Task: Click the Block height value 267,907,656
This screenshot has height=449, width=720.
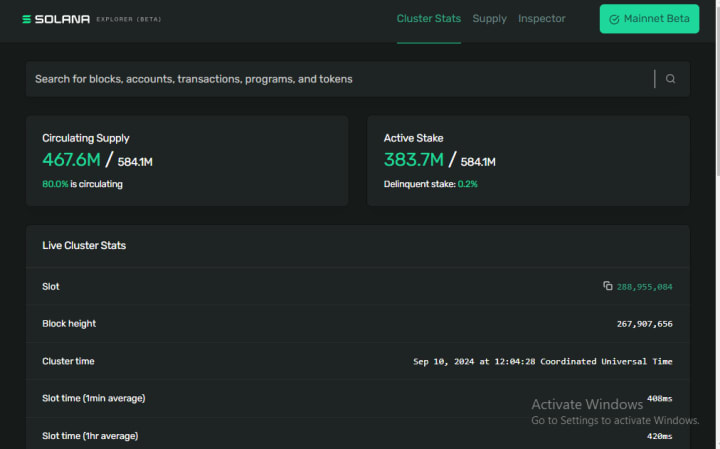Action: (644, 324)
